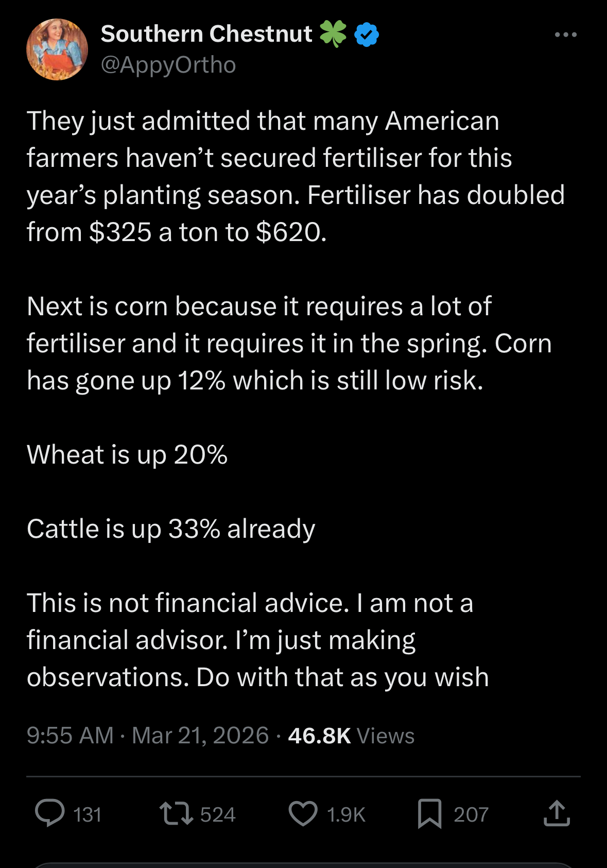Tap the green shamrock emoji beside name
The height and width of the screenshot is (868, 607).
click(x=333, y=33)
